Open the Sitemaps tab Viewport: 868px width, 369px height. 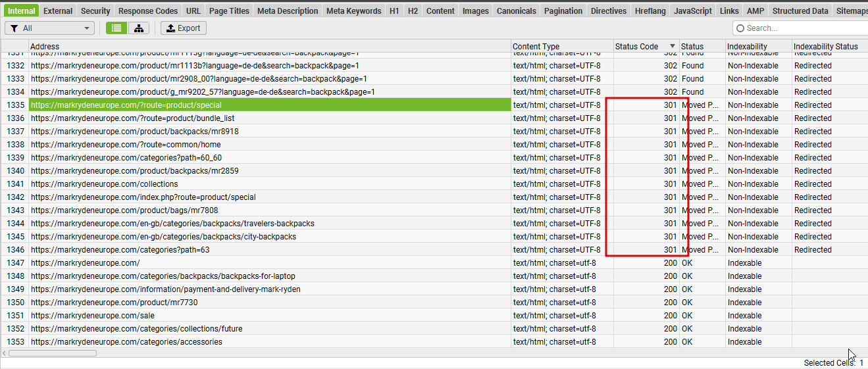click(x=851, y=11)
